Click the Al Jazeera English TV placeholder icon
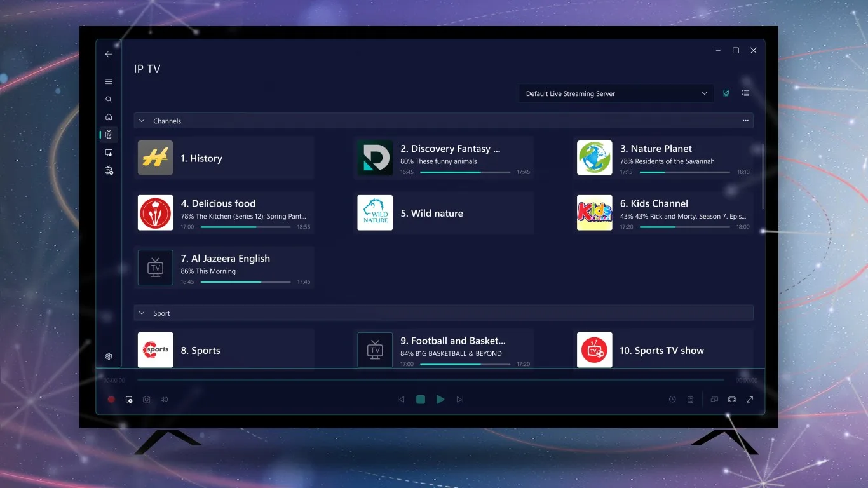The width and height of the screenshot is (868, 488). [x=156, y=268]
